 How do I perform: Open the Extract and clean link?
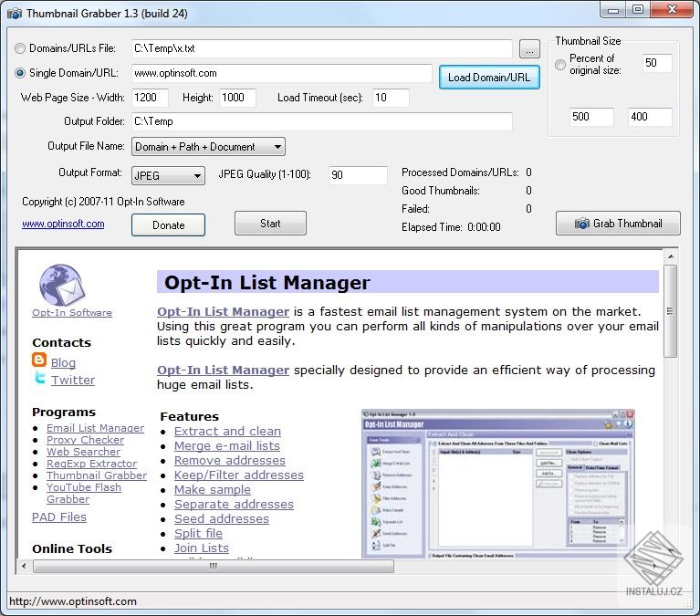click(227, 431)
